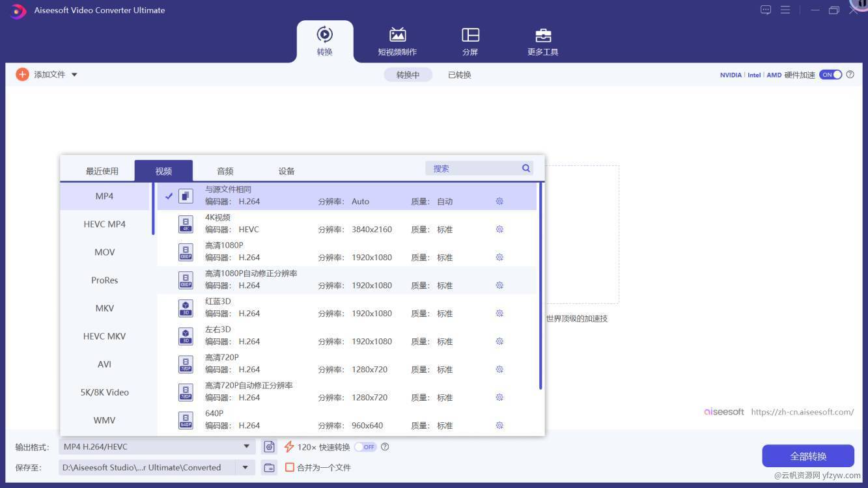Switch to the 转换中 list
868x488 pixels.
coord(408,75)
